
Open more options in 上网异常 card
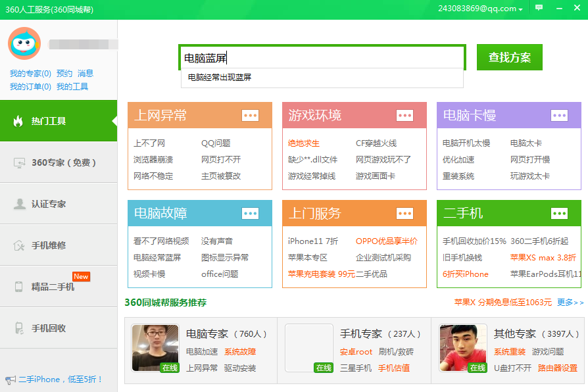pyautogui.click(x=250, y=116)
